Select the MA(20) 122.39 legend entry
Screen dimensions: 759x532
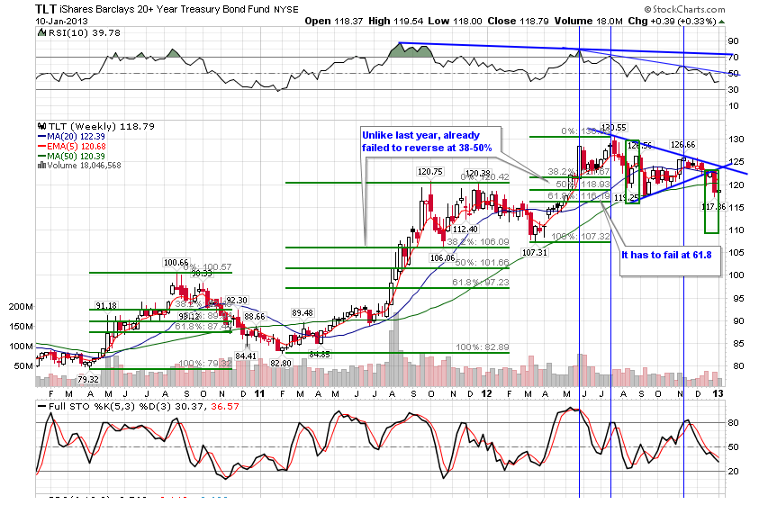(x=72, y=137)
